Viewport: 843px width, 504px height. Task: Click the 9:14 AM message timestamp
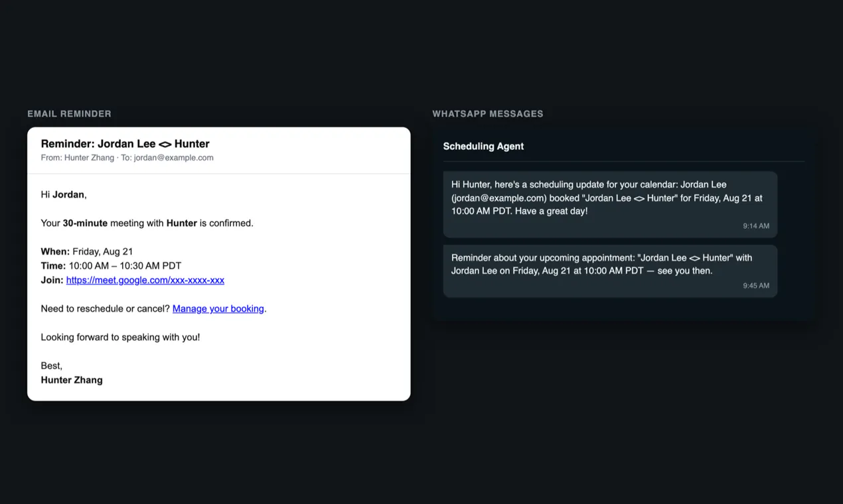coord(756,226)
